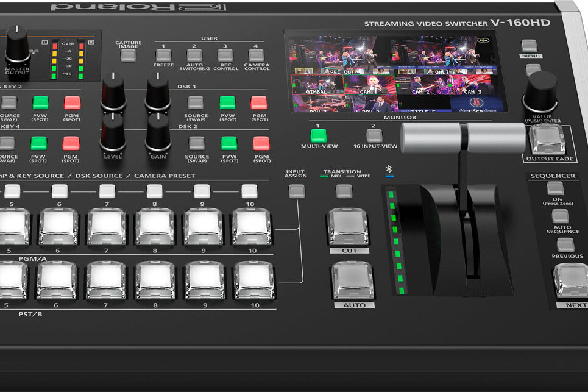Click the lower GAIN knob
The image size is (588, 392).
click(158, 133)
